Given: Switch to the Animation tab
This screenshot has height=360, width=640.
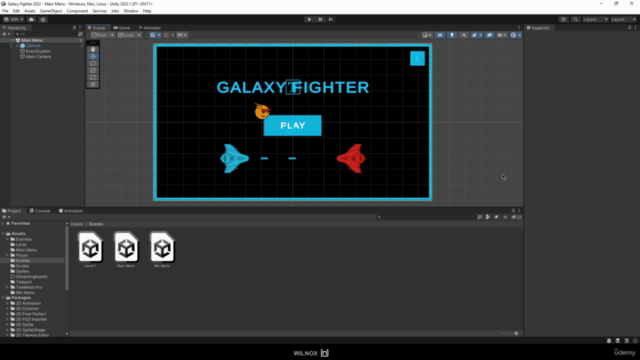Looking at the screenshot, I should (x=71, y=211).
